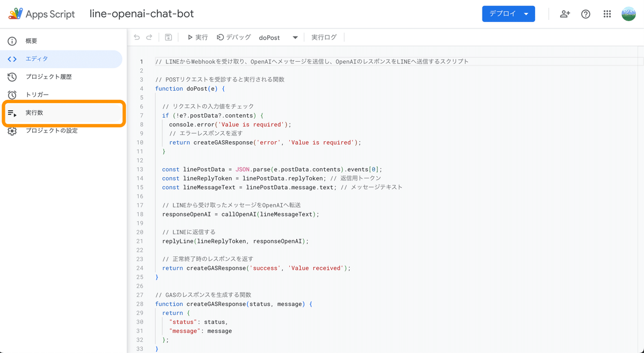Click the Apps Script logo icon
Image resolution: width=644 pixels, height=353 pixels.
pyautogui.click(x=16, y=14)
